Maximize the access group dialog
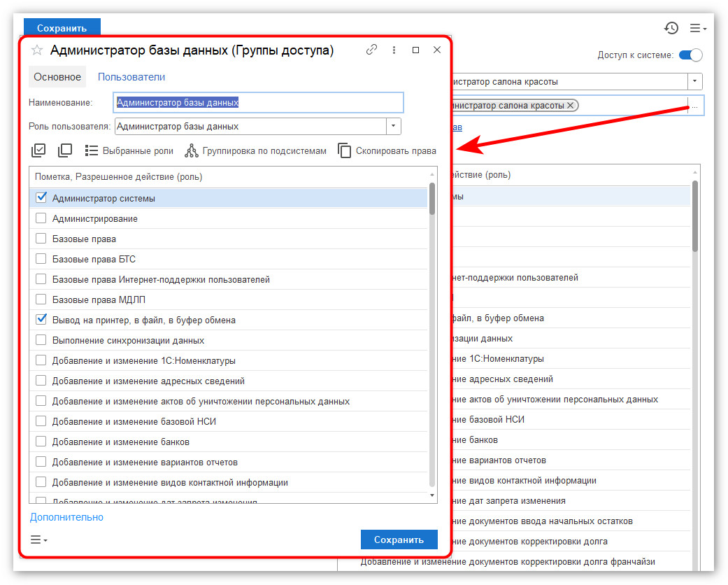 (415, 50)
